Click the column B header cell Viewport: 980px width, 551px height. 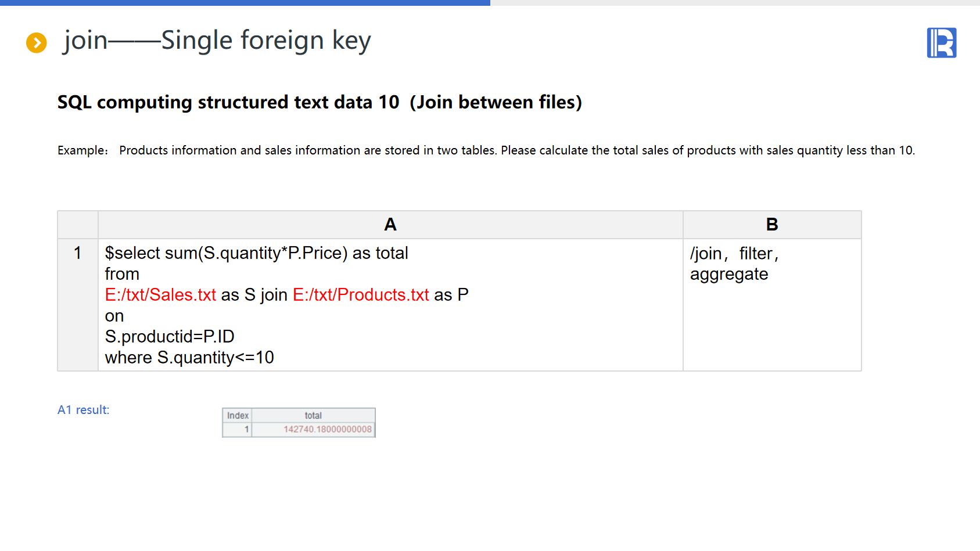click(771, 225)
